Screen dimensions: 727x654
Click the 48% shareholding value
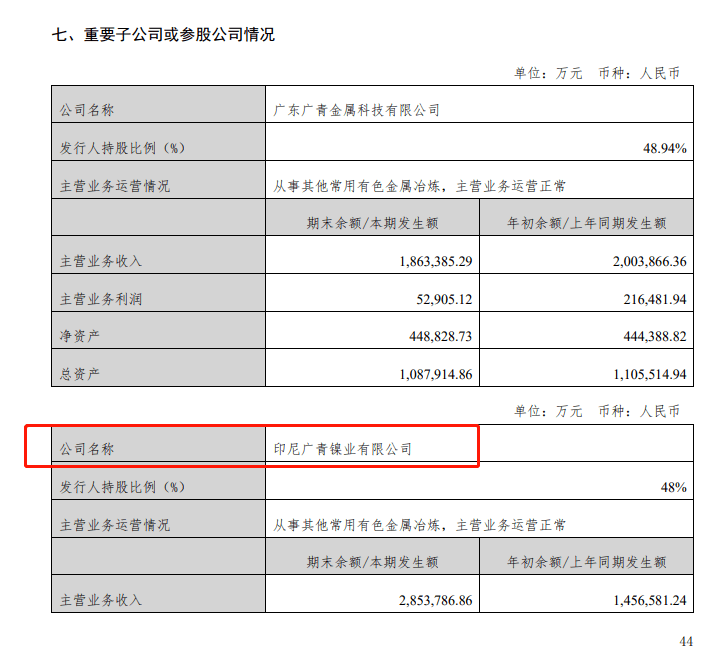point(673,488)
